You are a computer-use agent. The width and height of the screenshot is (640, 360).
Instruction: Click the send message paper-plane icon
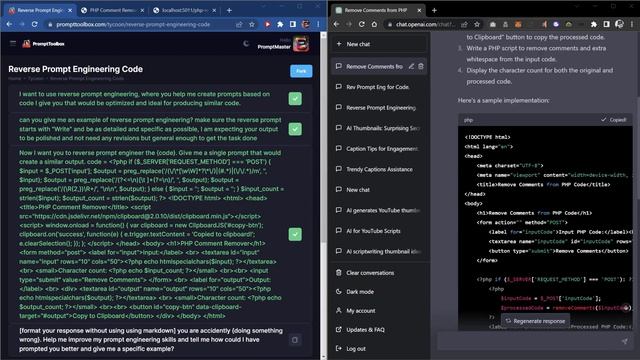tap(624, 341)
